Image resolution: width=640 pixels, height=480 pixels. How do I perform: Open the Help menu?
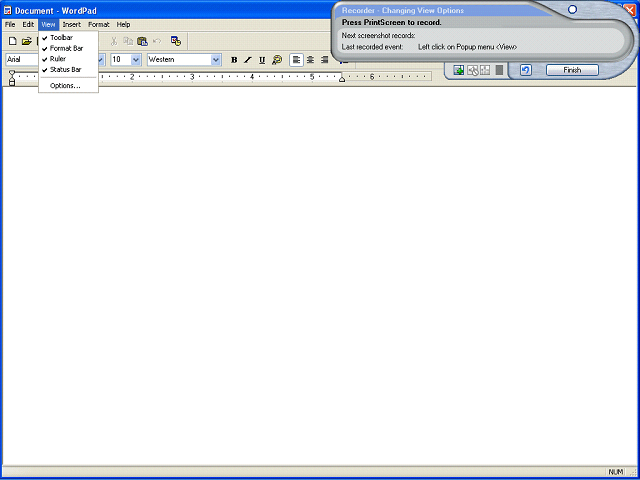click(x=123, y=24)
